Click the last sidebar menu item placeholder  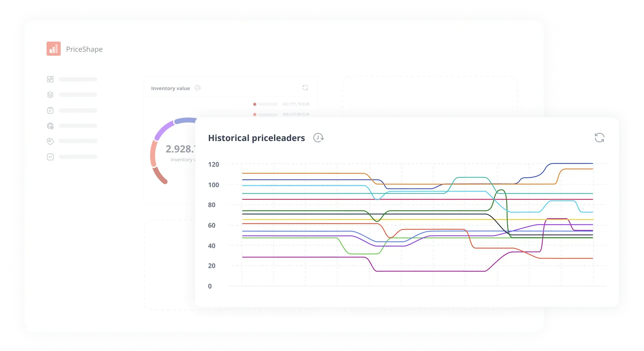78,157
